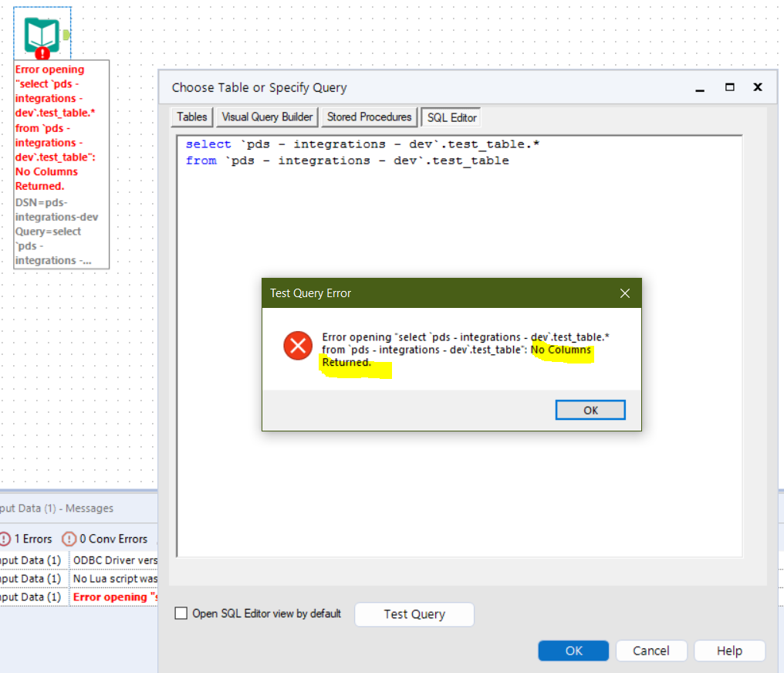Click the warning octagon next to 0 Conv Errors
This screenshot has height=673, width=784.
click(x=68, y=539)
